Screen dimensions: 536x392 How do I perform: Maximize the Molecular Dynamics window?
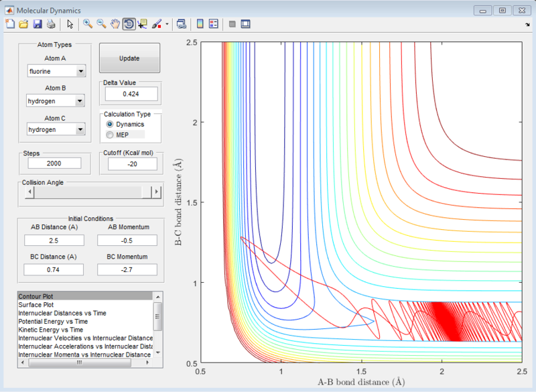[x=502, y=10]
